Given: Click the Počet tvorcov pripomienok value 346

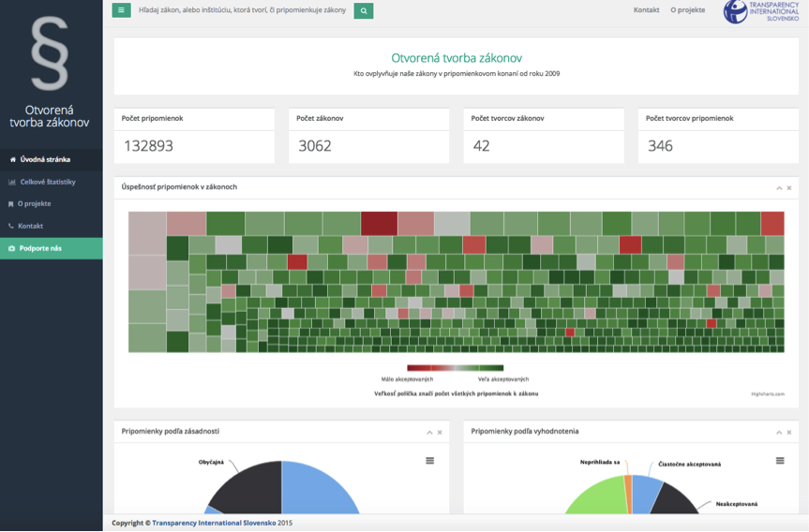Looking at the screenshot, I should coord(660,146).
